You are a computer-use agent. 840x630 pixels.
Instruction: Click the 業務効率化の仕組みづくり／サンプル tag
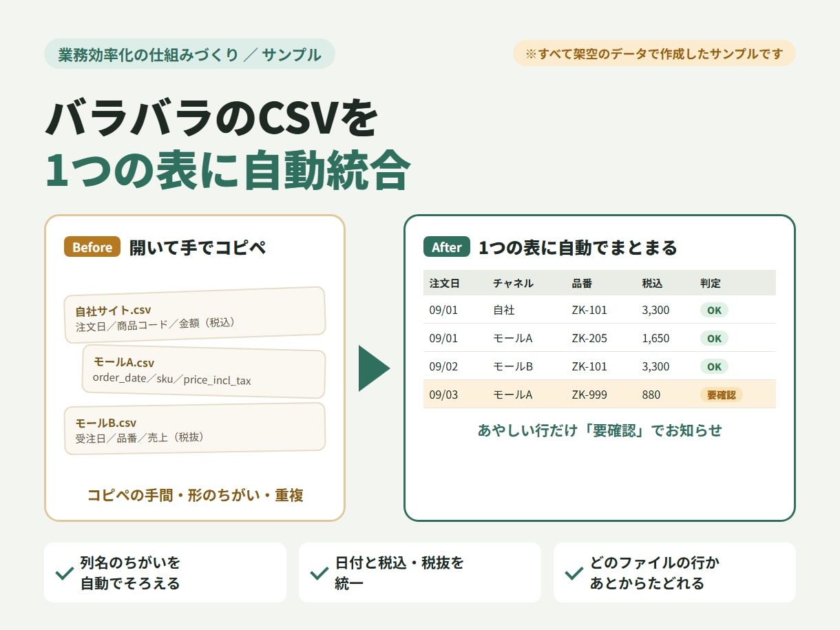coord(189,54)
